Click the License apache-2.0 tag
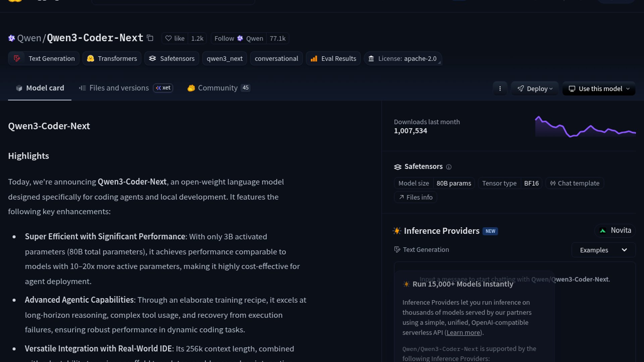Image resolution: width=644 pixels, height=362 pixels. (x=402, y=58)
